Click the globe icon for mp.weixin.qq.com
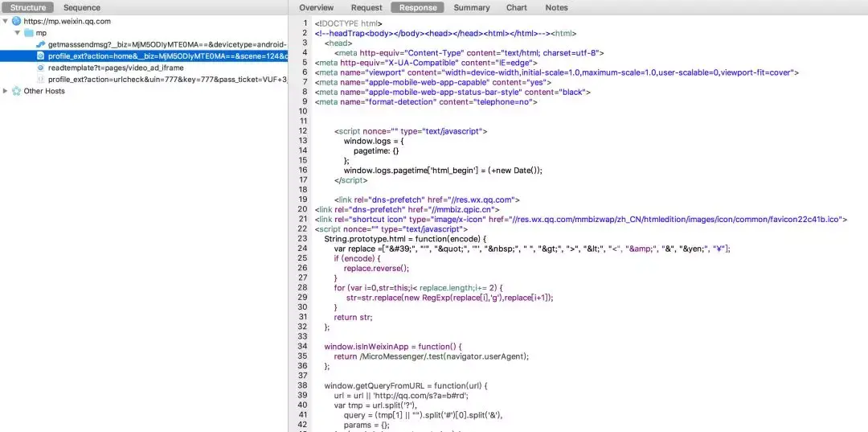This screenshot has height=432, width=868. [16, 21]
